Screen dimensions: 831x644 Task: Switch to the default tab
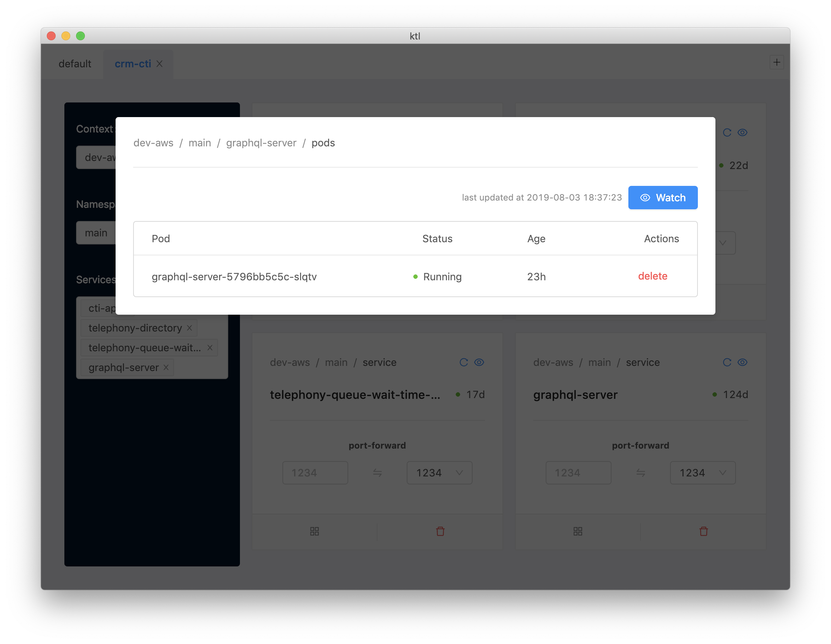pos(75,64)
